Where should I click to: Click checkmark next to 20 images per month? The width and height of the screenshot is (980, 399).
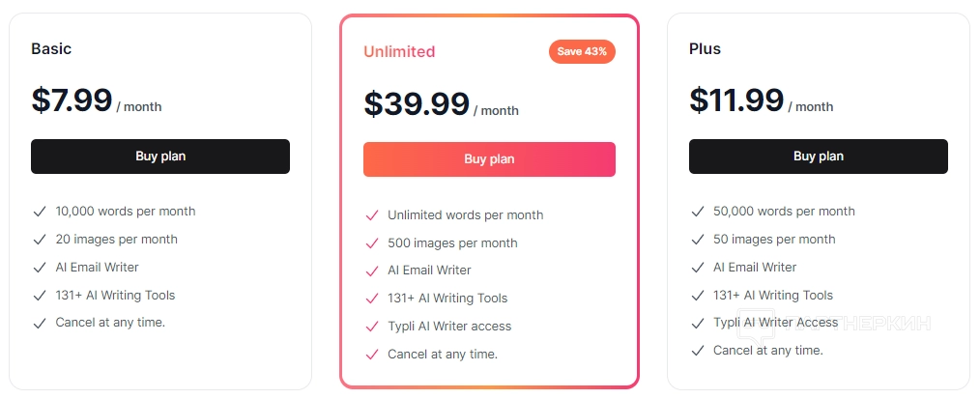[x=40, y=240]
